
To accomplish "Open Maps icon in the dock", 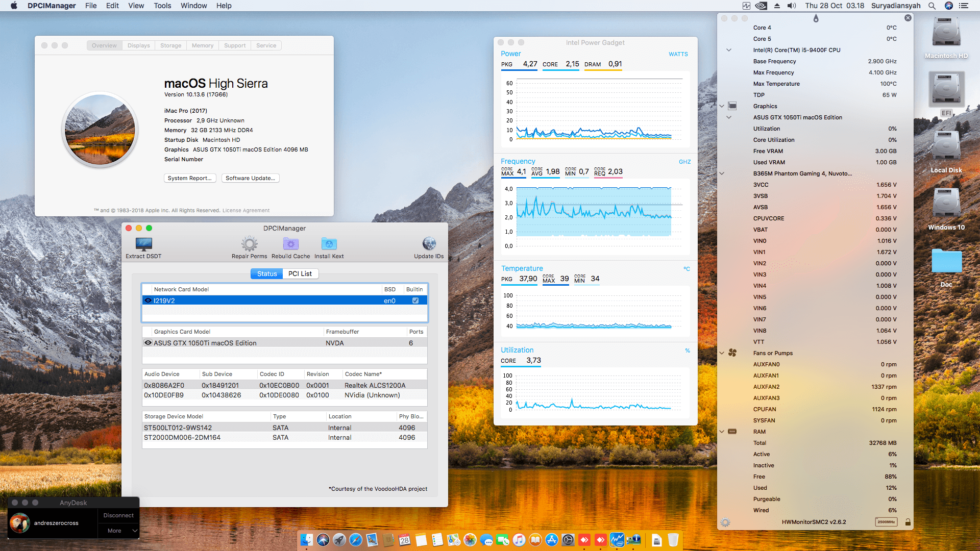I will coord(454,540).
